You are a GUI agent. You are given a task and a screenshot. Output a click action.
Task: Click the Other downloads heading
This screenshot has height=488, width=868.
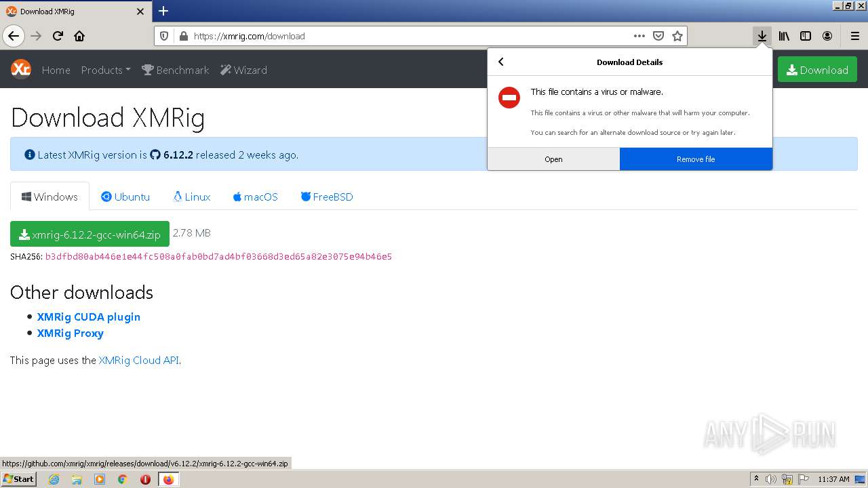[81, 292]
